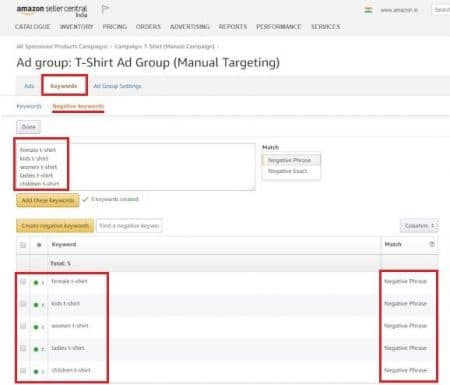Open All Sponsored Products Campaigns breadcrumb link
The image size is (450, 385).
click(62, 46)
